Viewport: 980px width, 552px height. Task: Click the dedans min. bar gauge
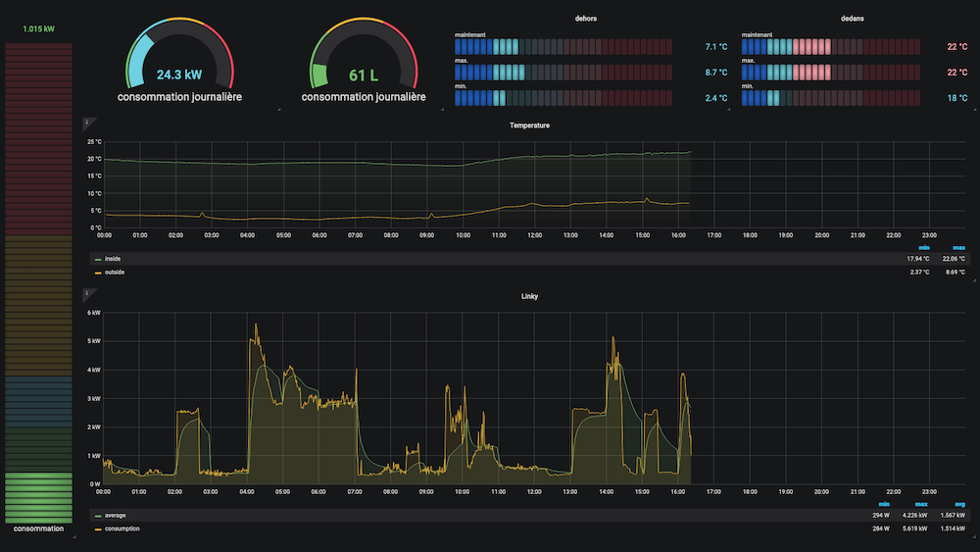point(831,98)
